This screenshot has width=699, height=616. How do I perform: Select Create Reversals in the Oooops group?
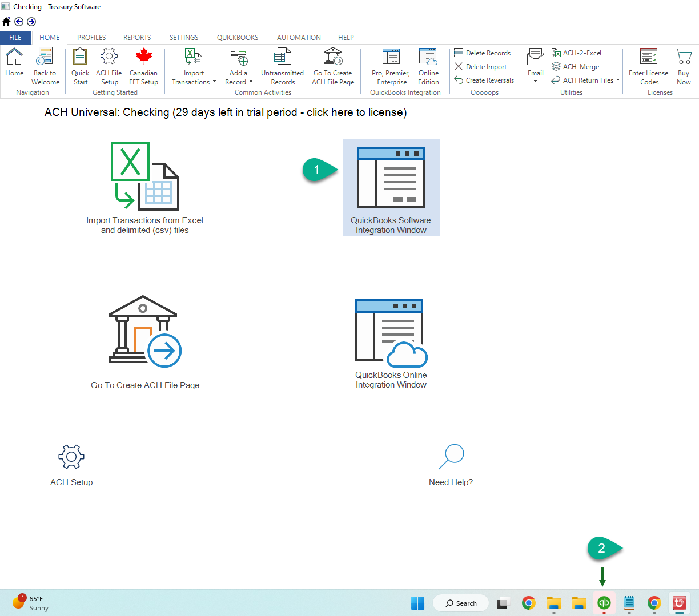click(x=484, y=80)
